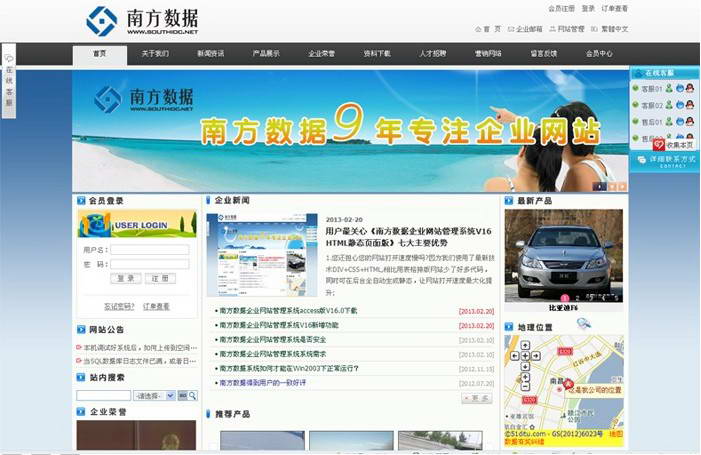Click the QQ penguin icon for 客服02
Image resolution: width=701 pixels, height=455 pixels.
pos(690,105)
